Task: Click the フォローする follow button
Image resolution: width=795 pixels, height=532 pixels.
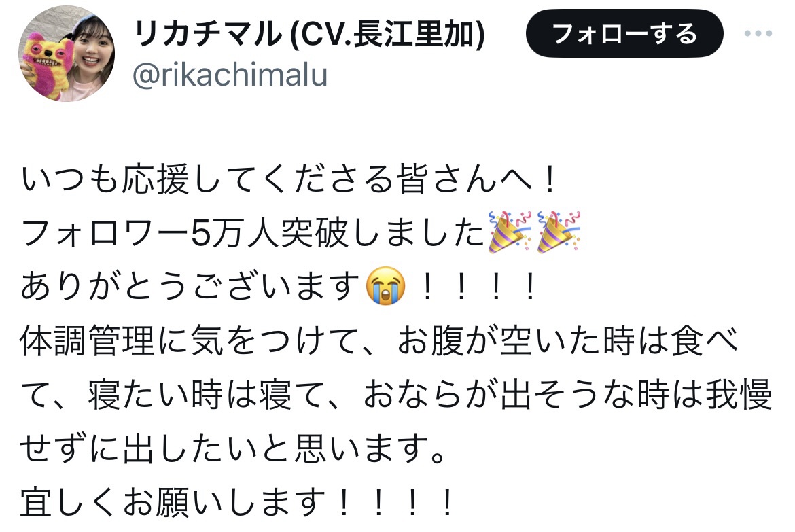Action: (x=624, y=33)
